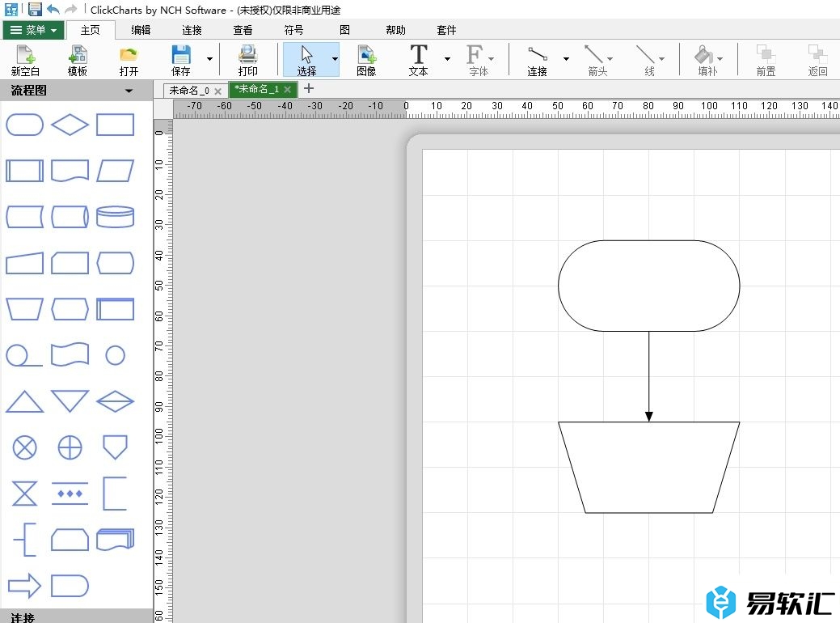
Task: Click the 打印 print icon
Action: click(247, 60)
